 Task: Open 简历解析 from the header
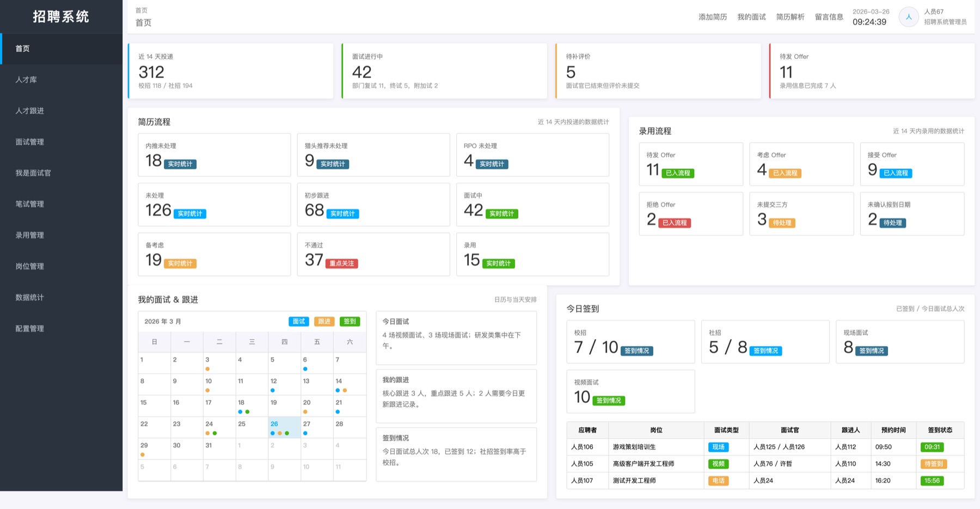tap(790, 17)
